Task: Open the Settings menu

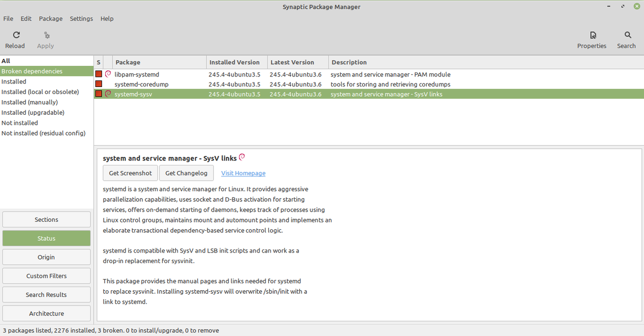Action: pos(82,19)
